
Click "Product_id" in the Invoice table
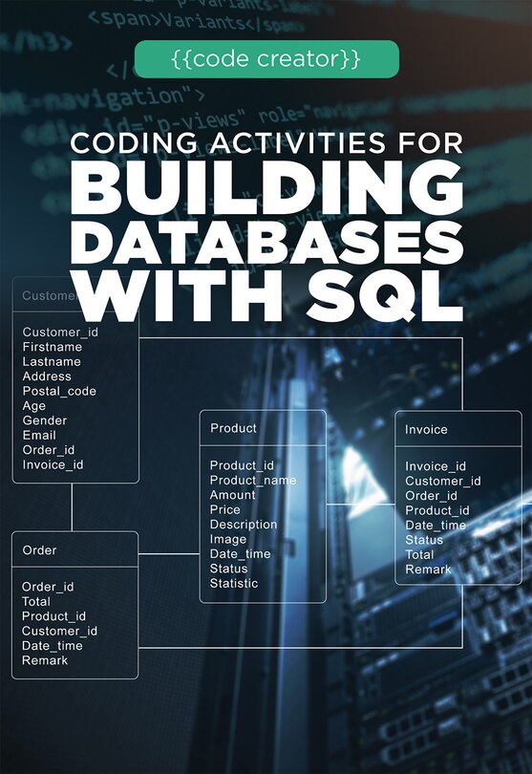tap(437, 511)
